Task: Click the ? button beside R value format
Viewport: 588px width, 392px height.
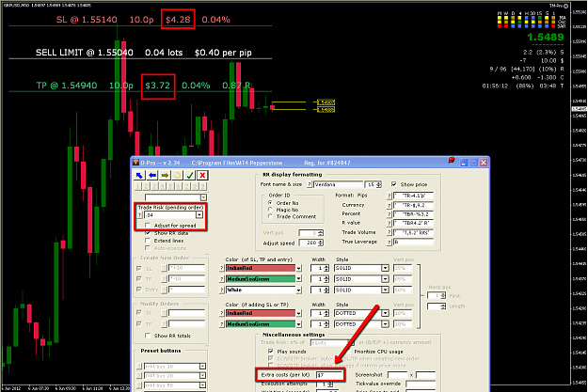Action: [389, 223]
